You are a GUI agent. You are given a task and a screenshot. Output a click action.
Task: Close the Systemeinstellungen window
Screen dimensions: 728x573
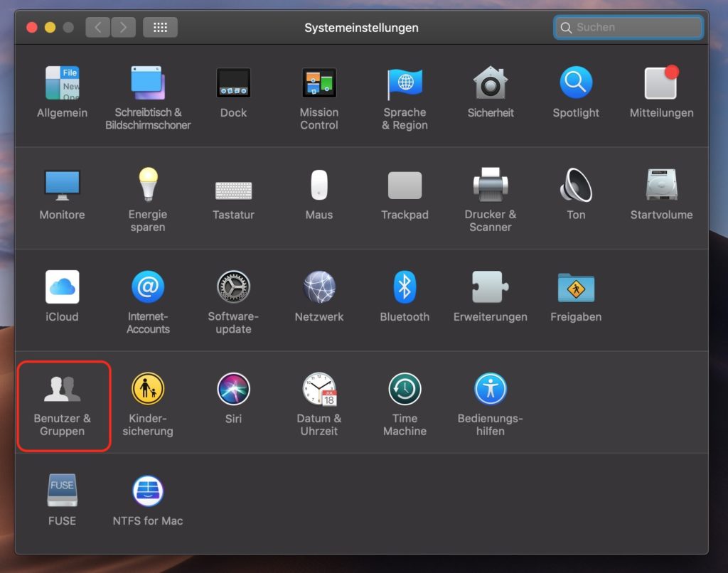pos(32,28)
